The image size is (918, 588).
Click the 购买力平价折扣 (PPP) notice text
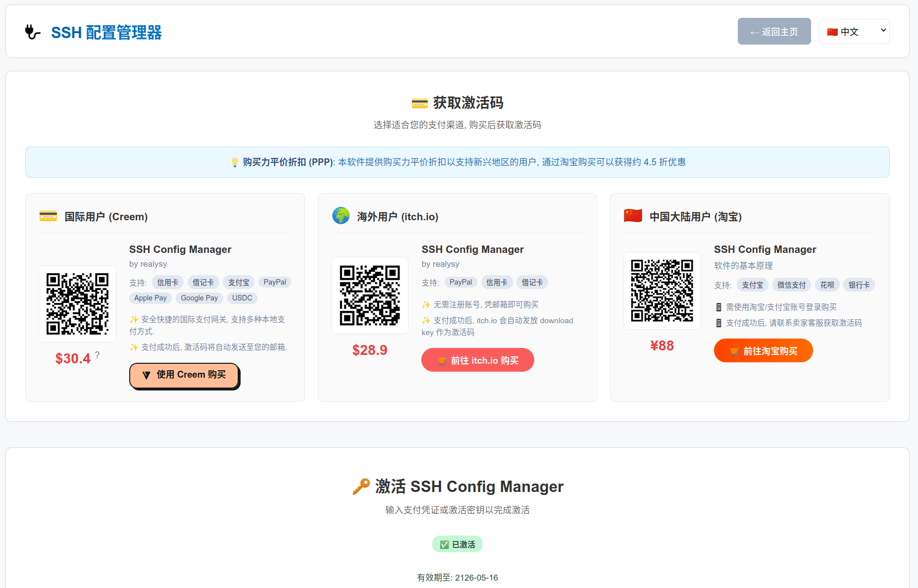[x=459, y=162]
